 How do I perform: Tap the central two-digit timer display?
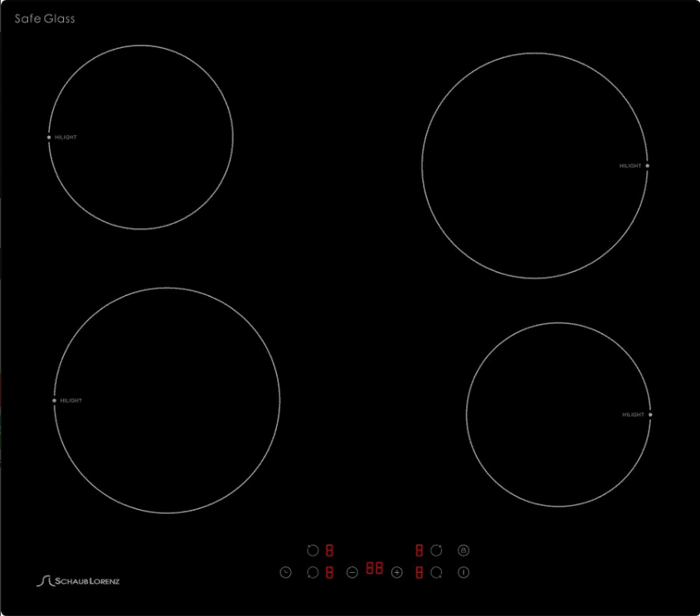point(374,569)
